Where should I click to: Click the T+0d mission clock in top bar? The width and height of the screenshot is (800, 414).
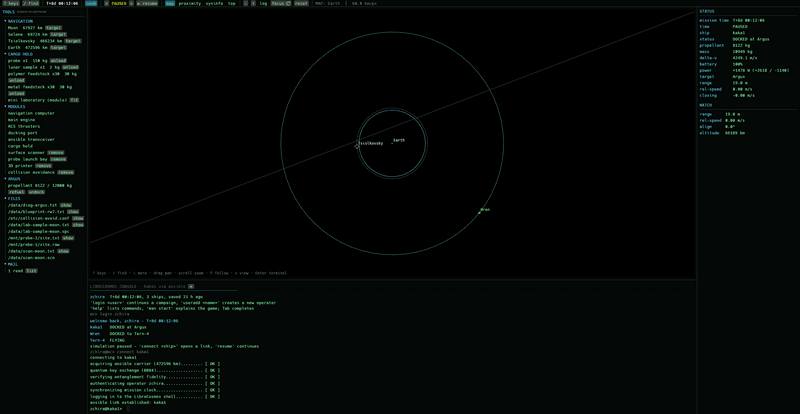[x=62, y=3]
